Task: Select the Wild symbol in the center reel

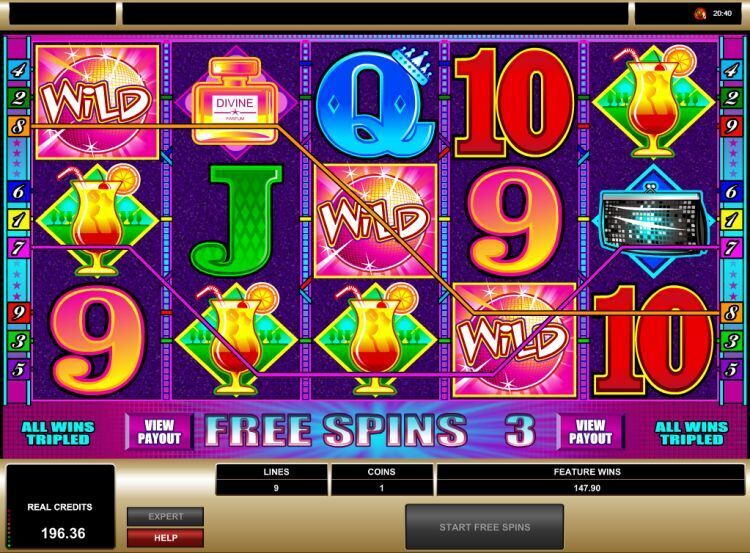Action: pos(375,221)
